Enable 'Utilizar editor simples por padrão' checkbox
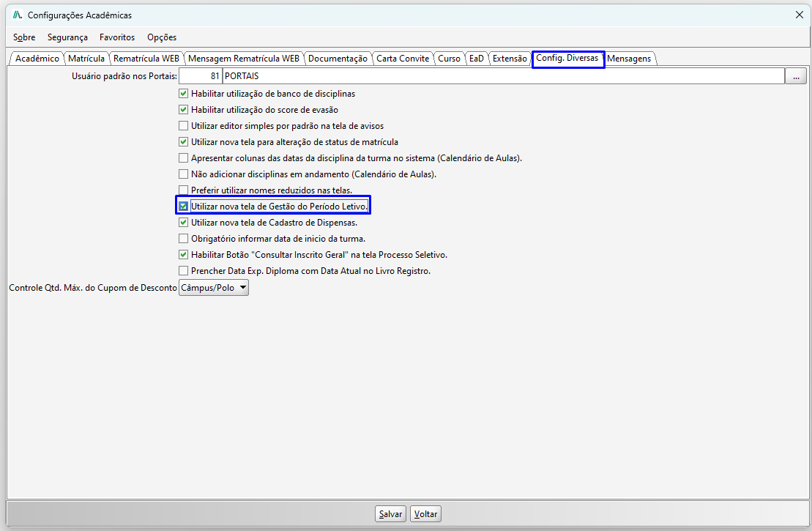 [x=183, y=126]
